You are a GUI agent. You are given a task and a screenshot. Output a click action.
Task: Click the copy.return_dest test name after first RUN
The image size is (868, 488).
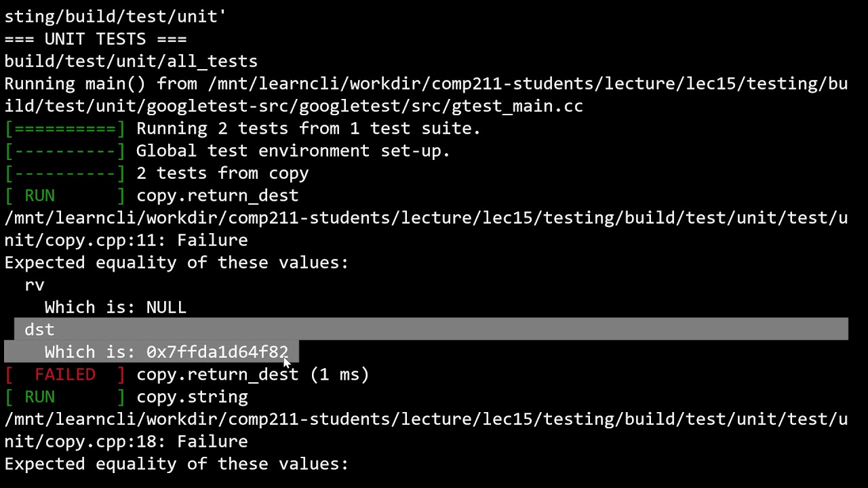(217, 195)
